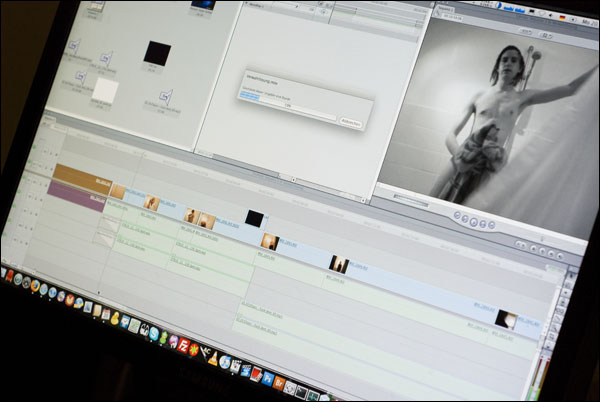Screen dimensions: 600x402
Task: Choose the top tool in the Tool palette
Action: pyautogui.click(x=571, y=274)
